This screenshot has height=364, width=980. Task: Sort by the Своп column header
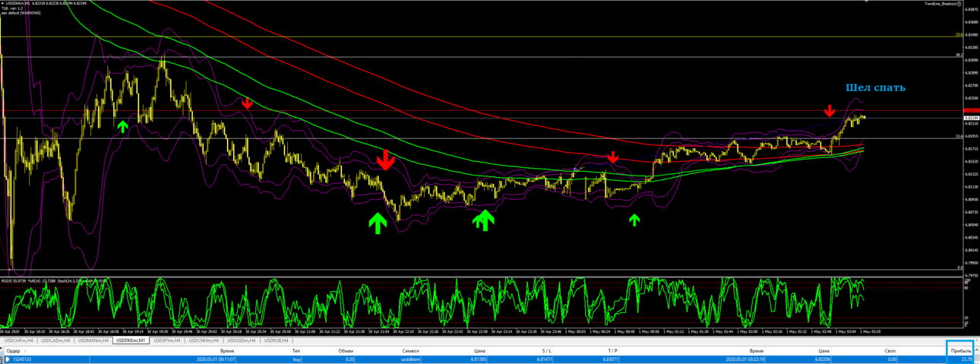(890, 351)
